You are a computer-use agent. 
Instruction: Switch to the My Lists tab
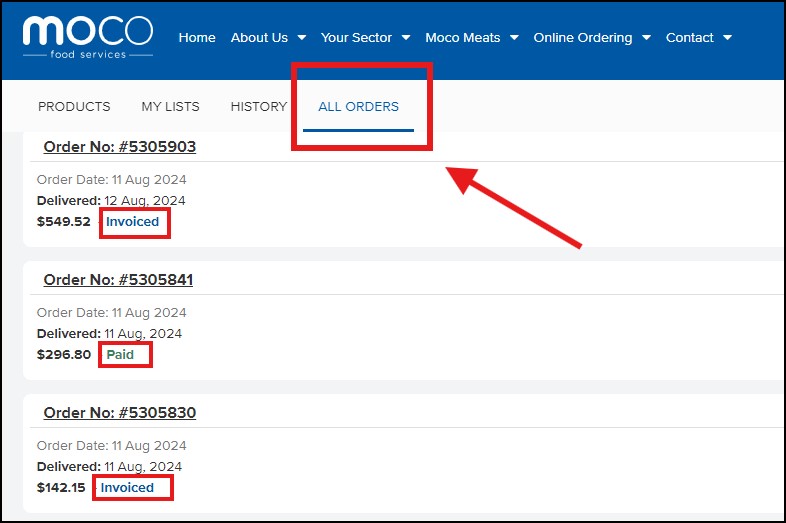click(170, 107)
